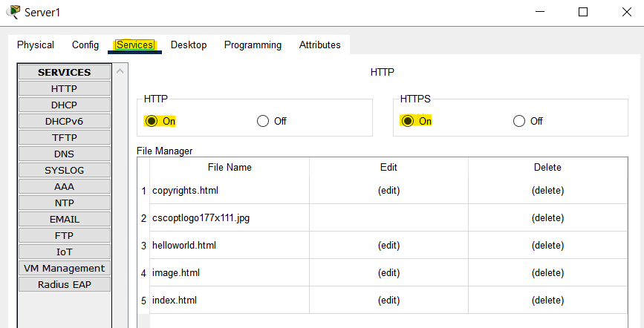The width and height of the screenshot is (644, 328).
Task: Select row number 1 header
Action: (x=144, y=191)
